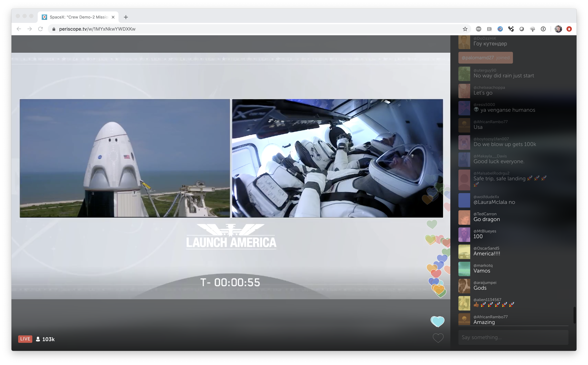The width and height of the screenshot is (588, 365).
Task: Click the gray circle extension icon
Action: pyautogui.click(x=522, y=29)
